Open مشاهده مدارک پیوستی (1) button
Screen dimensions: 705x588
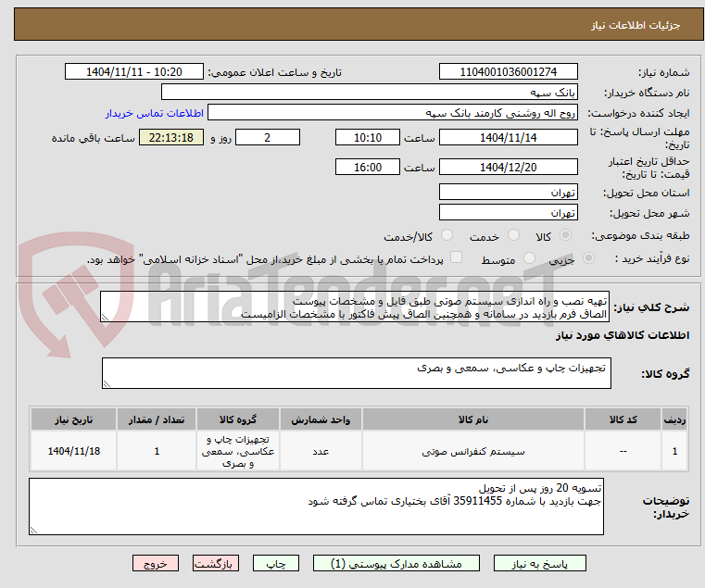tap(397, 563)
